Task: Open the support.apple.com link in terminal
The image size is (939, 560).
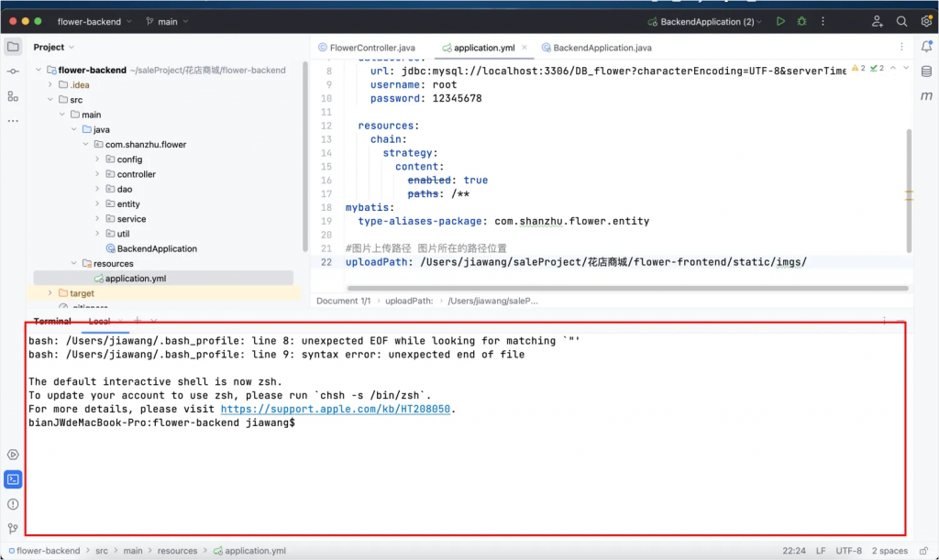Action: [x=336, y=410]
